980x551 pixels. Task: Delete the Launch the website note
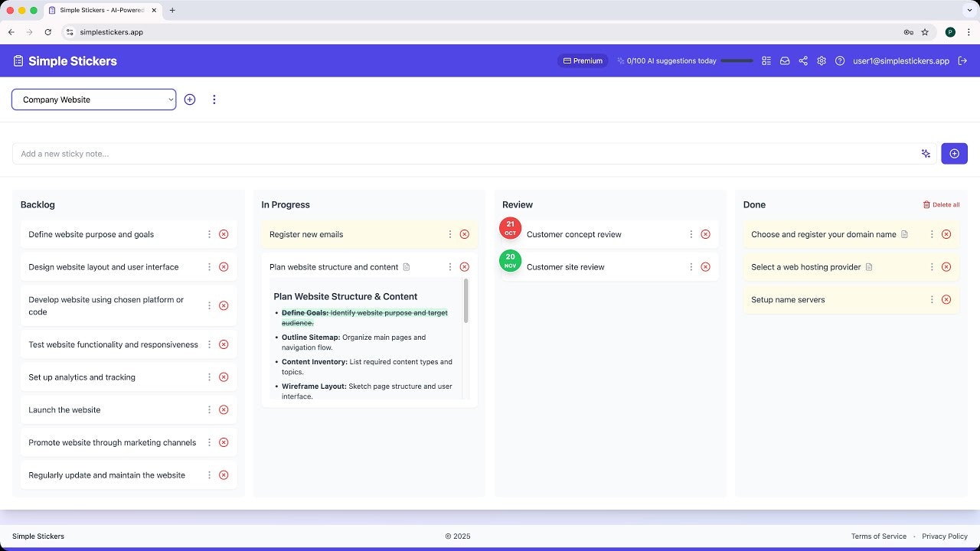(x=224, y=409)
